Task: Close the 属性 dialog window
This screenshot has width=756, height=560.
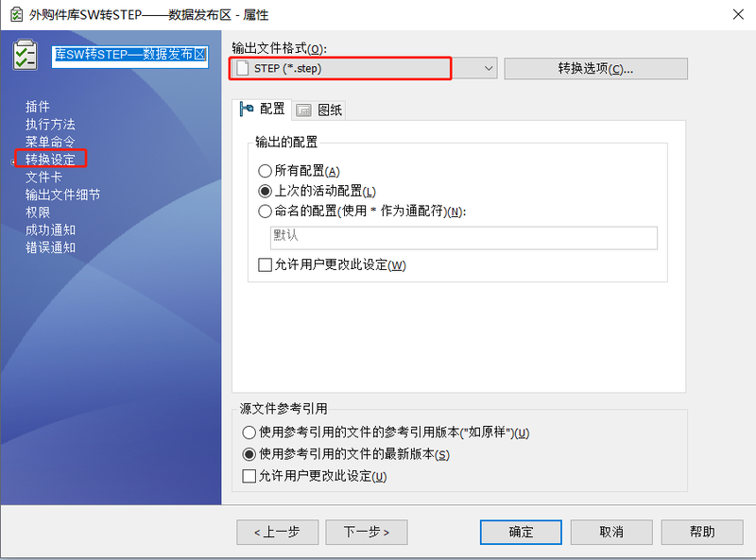Action: coord(738,14)
